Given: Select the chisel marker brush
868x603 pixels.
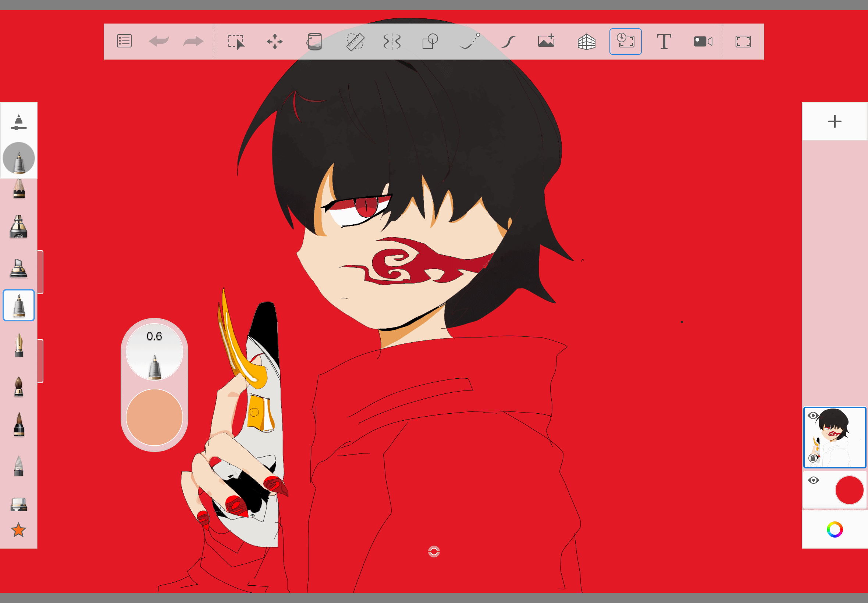Looking at the screenshot, I should tap(18, 268).
